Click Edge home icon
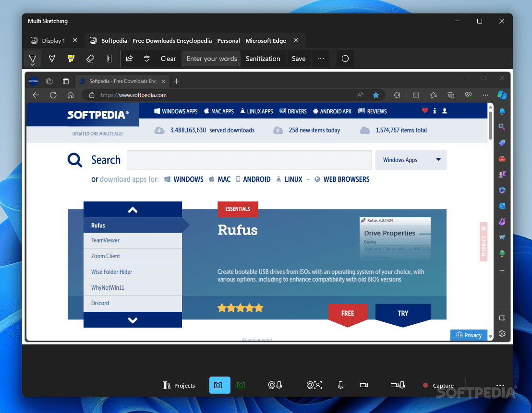The height and width of the screenshot is (413, 532). [71, 95]
